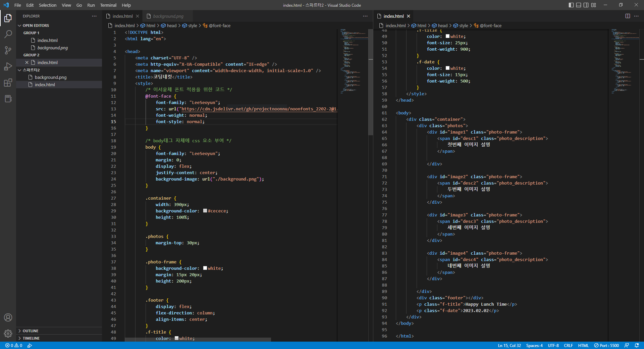
Task: Toggle Secondary Side Bar layout button
Action: click(586, 5)
